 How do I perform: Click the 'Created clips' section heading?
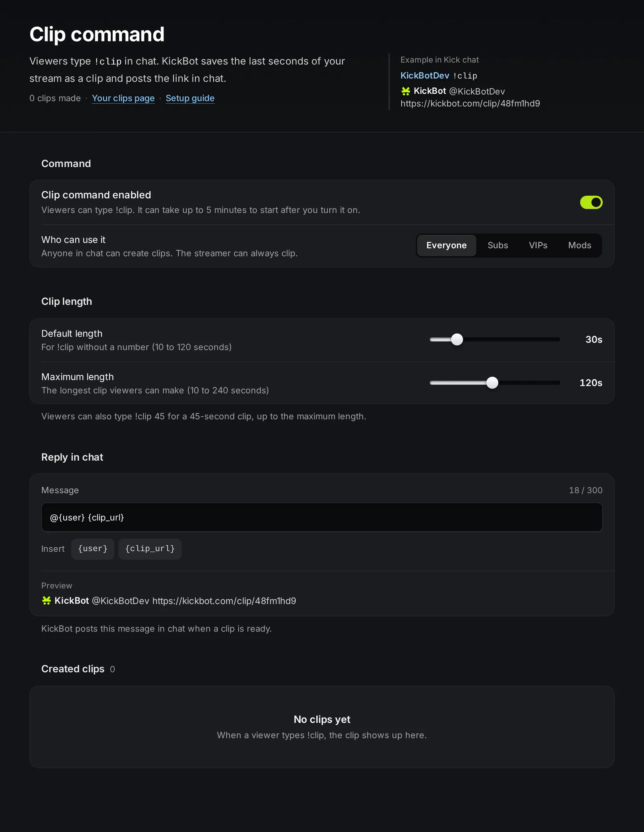tap(73, 669)
